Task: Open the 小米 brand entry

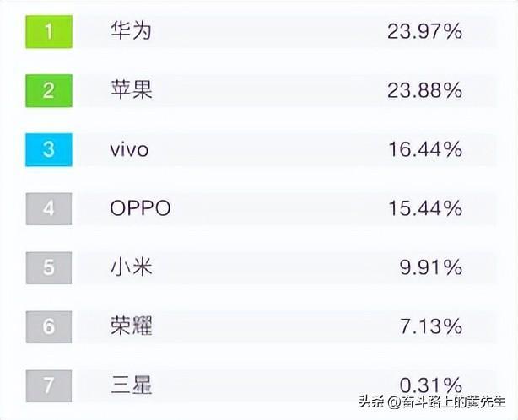Action: tap(131, 267)
